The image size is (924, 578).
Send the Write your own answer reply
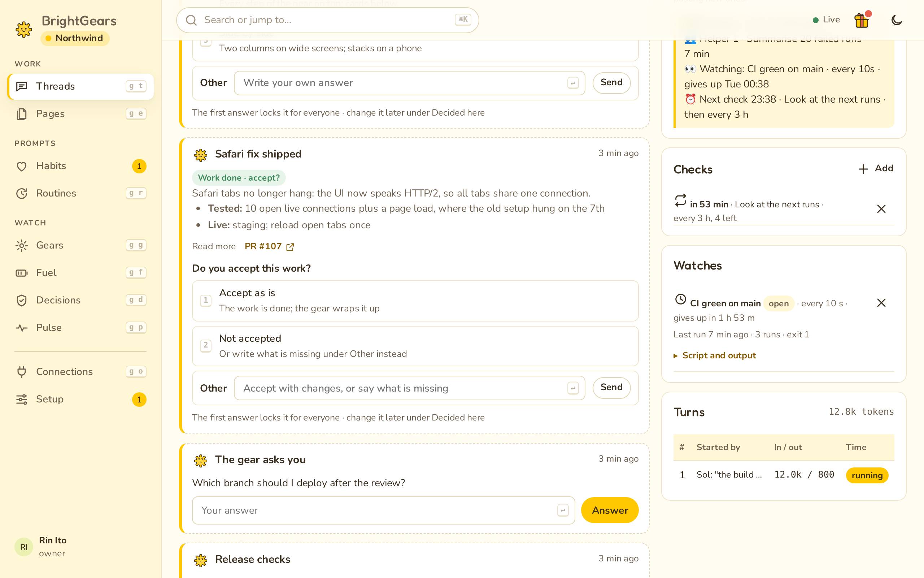tap(611, 83)
